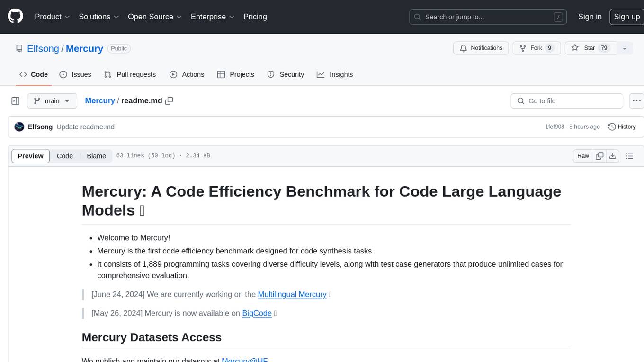Open the GitHub homepage logo
This screenshot has height=362, width=644.
(15, 17)
